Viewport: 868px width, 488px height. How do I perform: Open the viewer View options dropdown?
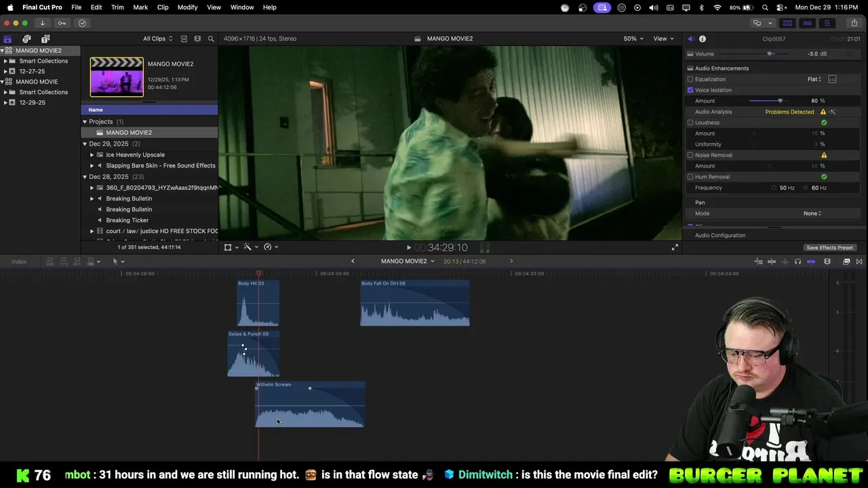click(x=663, y=39)
